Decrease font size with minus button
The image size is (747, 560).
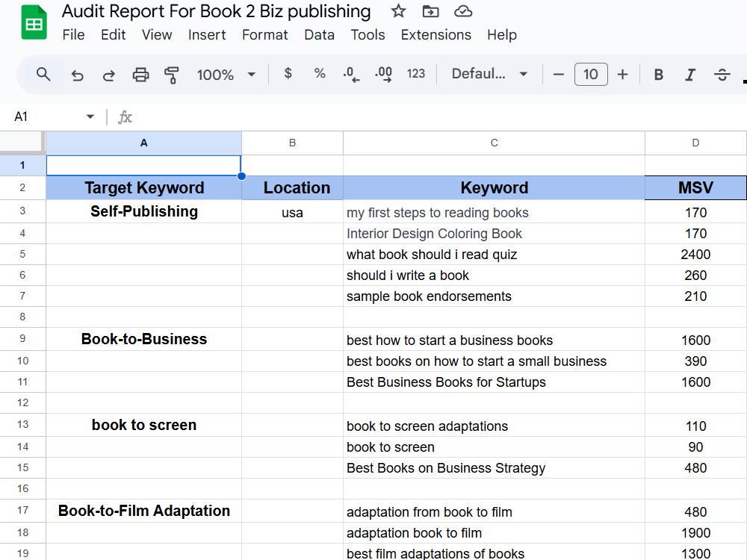pyautogui.click(x=558, y=74)
